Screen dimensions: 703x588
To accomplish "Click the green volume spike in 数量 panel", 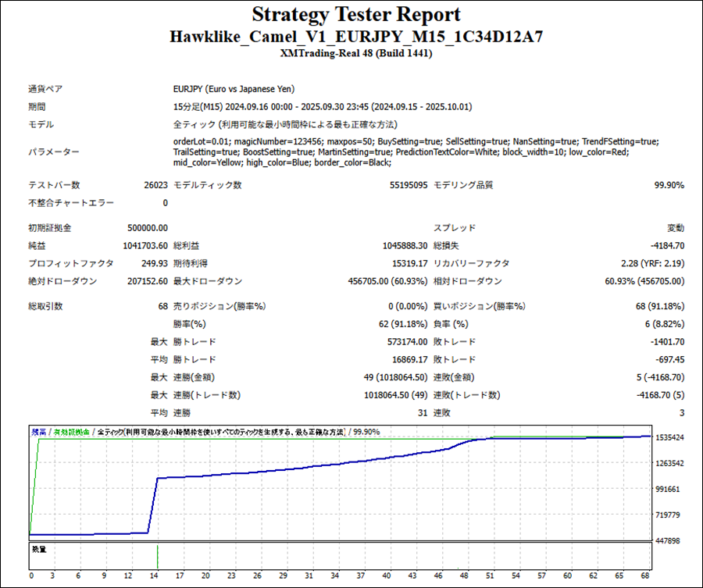I will point(157,556).
